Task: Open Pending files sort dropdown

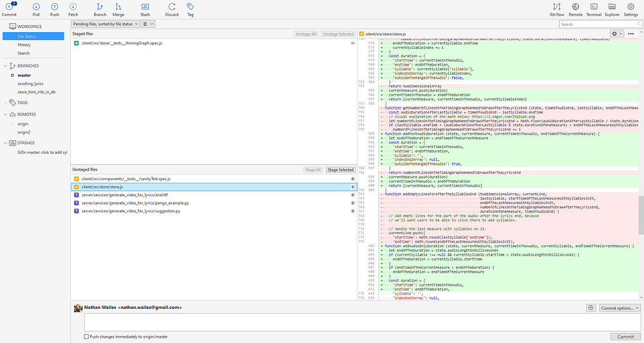Action: pos(106,24)
